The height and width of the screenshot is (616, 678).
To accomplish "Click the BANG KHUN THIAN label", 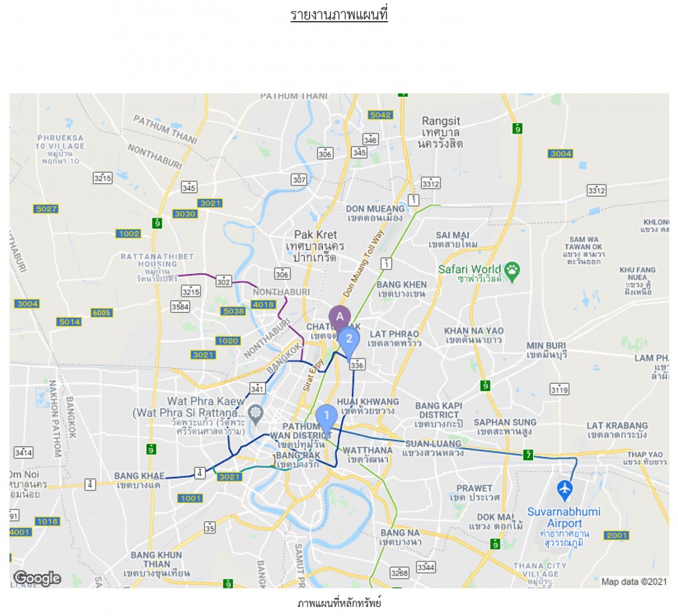I will [x=156, y=564].
